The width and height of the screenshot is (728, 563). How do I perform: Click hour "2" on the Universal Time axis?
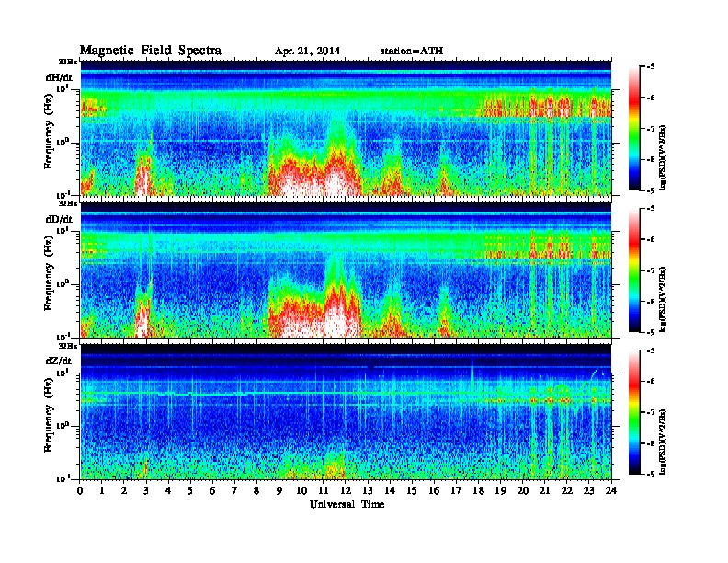coord(124,490)
